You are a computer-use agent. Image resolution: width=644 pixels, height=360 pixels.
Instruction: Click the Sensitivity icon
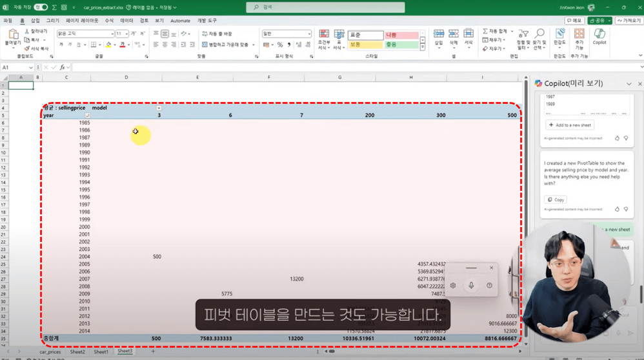click(559, 34)
